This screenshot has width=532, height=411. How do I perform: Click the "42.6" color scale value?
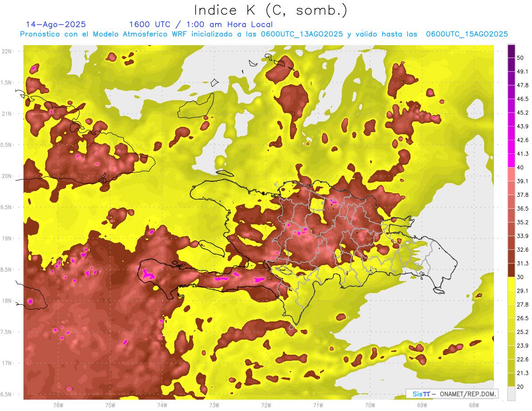click(x=522, y=140)
